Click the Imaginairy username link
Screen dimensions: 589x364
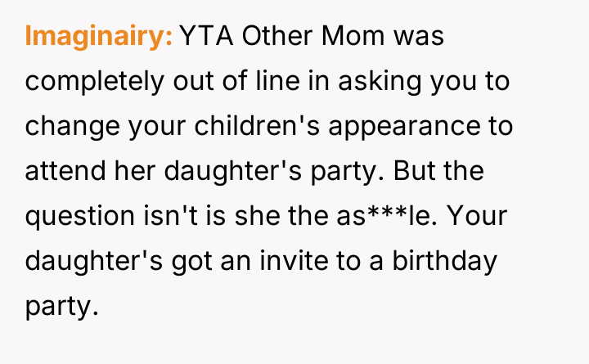[98, 37]
